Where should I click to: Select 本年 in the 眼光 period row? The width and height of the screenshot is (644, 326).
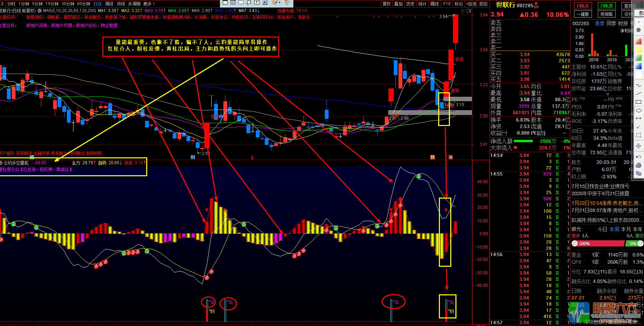click(637, 229)
